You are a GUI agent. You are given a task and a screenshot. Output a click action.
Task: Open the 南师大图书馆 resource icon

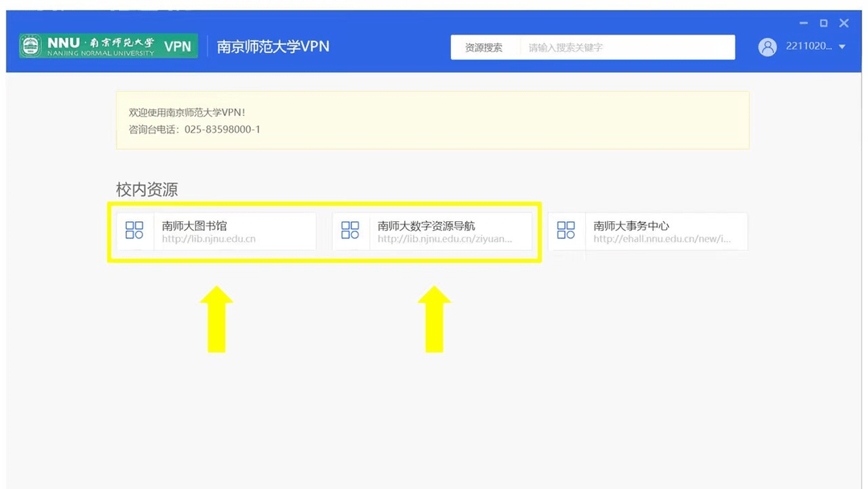(134, 230)
